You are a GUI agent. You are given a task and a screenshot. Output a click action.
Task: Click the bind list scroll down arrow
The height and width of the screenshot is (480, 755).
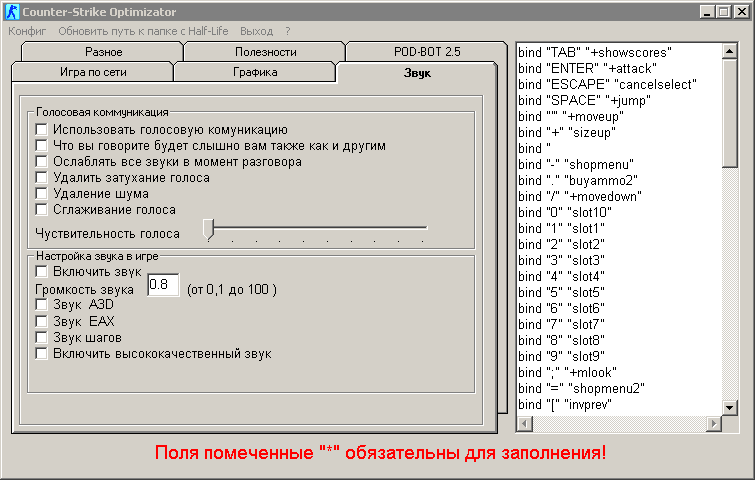click(729, 408)
